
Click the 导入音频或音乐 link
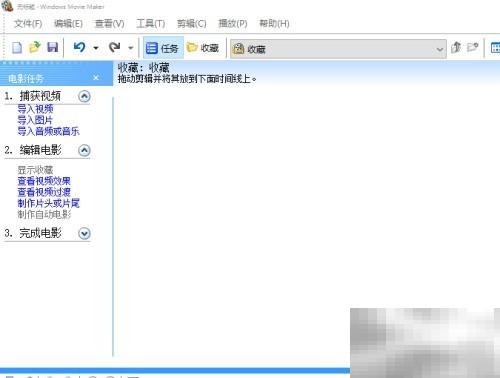point(49,131)
